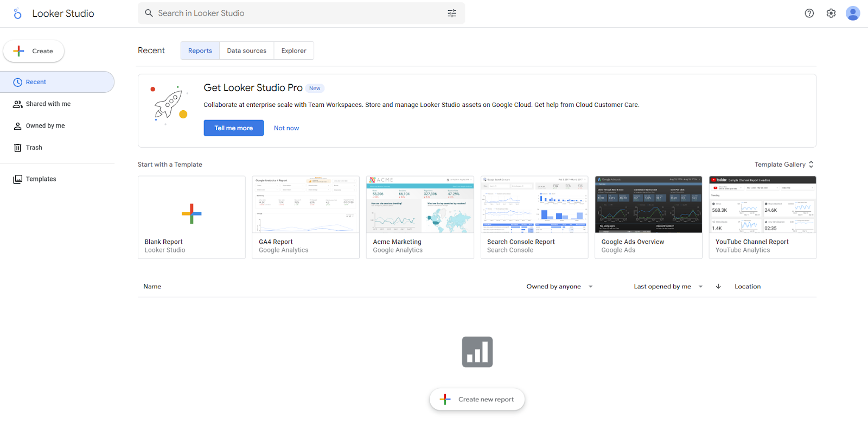Open the Help question mark icon
868x448 pixels.
pyautogui.click(x=809, y=14)
